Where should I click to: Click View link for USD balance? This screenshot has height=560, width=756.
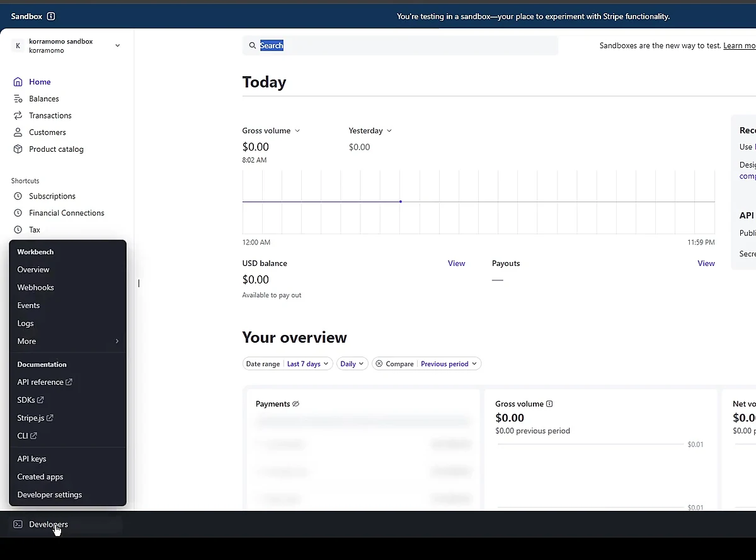coord(456,263)
